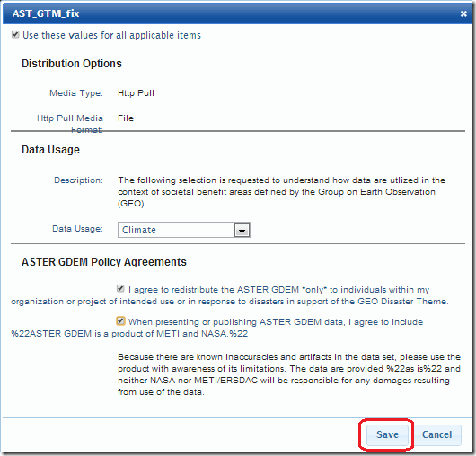Click the 'I agree to redistribute' agreement label text
Screen dimensions: 476x456
pos(230,295)
